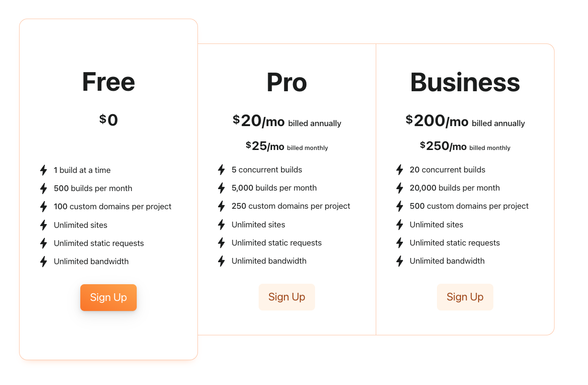
Task: Click the bolt icon beside "500 custom domains per project"
Action: click(x=399, y=206)
